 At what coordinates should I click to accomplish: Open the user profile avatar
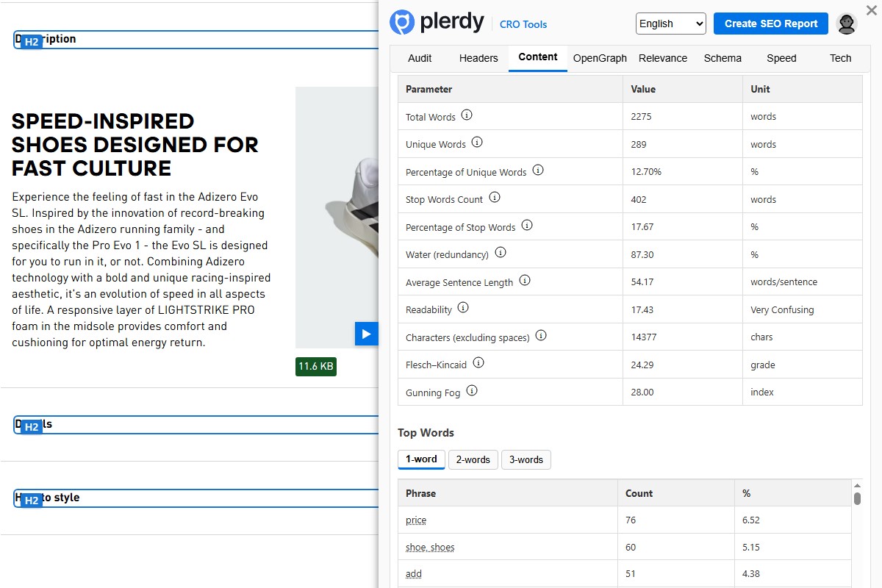847,23
